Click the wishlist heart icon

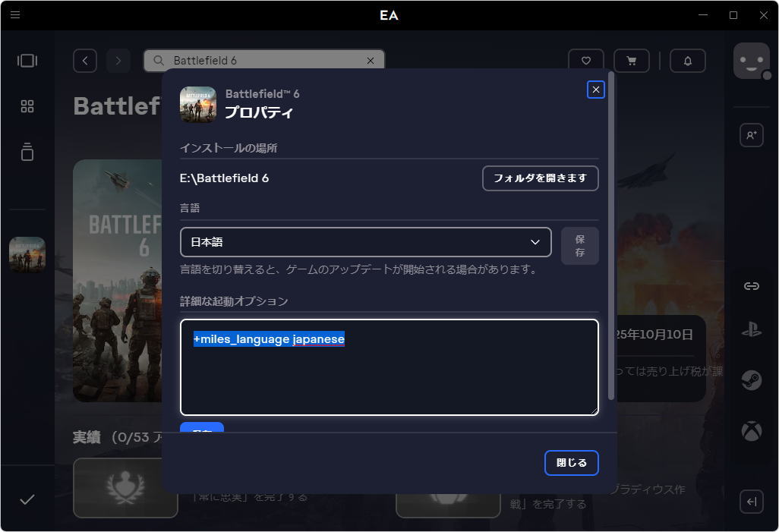pyautogui.click(x=585, y=61)
